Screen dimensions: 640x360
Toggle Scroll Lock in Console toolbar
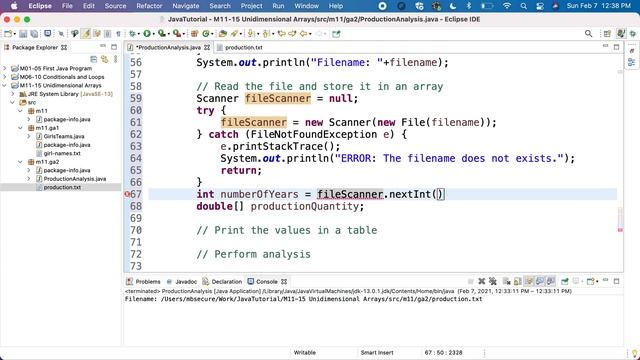click(x=518, y=281)
